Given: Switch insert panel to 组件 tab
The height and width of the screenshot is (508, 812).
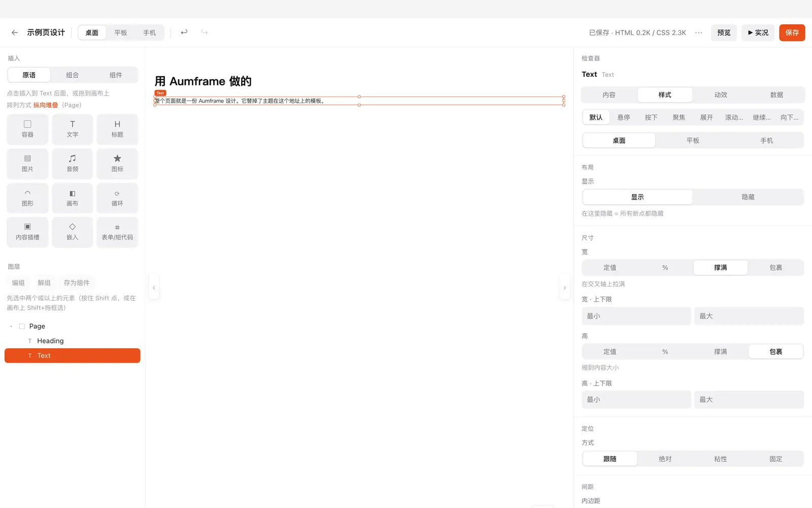Looking at the screenshot, I should [x=116, y=75].
